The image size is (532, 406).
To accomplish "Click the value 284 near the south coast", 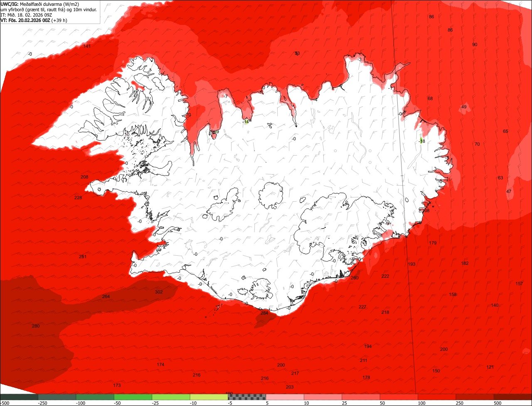I will (x=264, y=313).
